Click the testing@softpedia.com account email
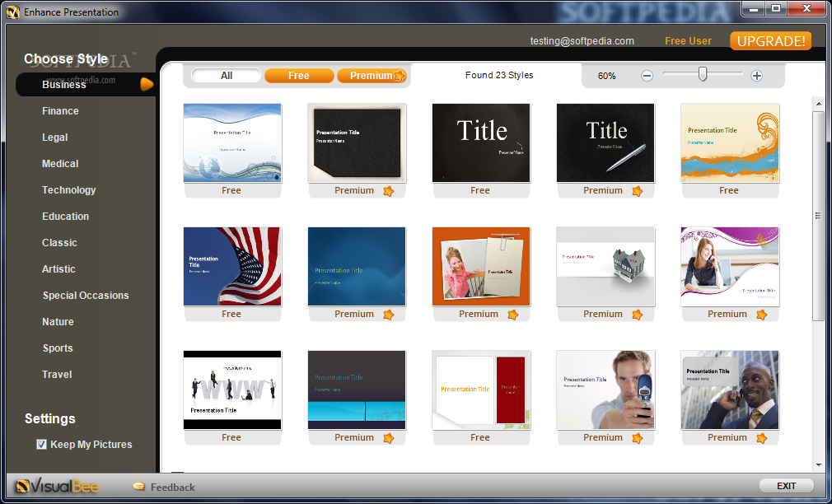Screen dimensions: 832x504 click(582, 41)
